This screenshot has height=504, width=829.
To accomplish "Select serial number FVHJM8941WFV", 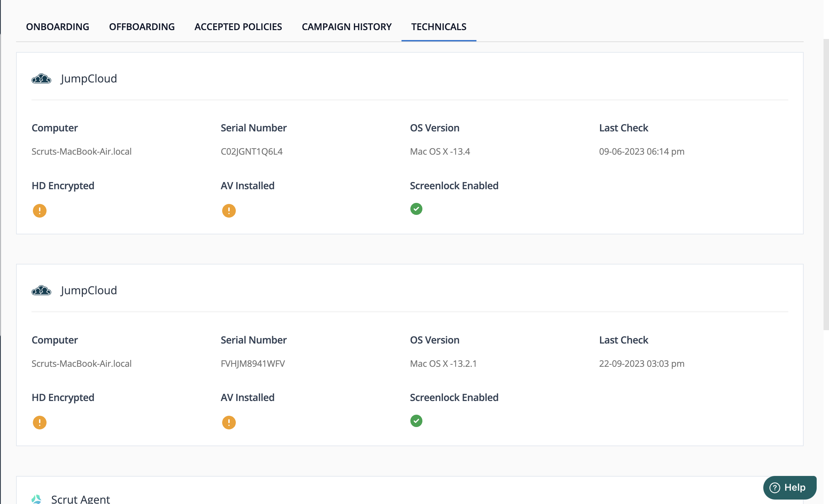I will tap(253, 363).
